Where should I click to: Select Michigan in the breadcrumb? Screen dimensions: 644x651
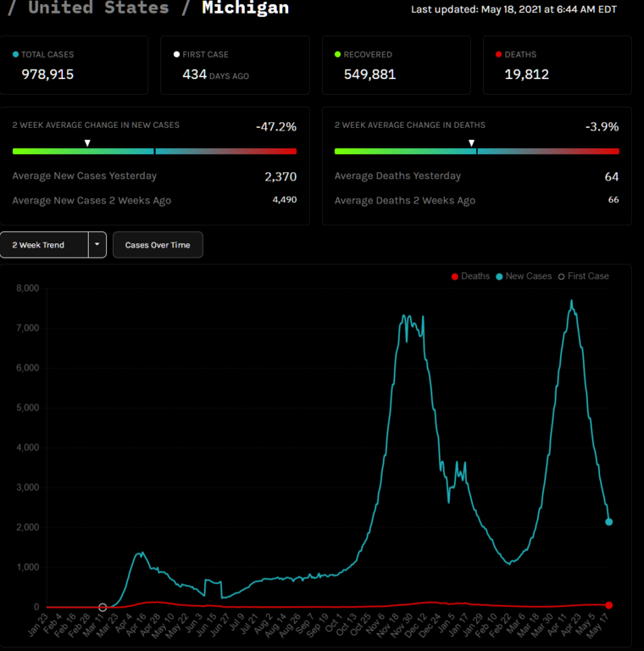(245, 8)
